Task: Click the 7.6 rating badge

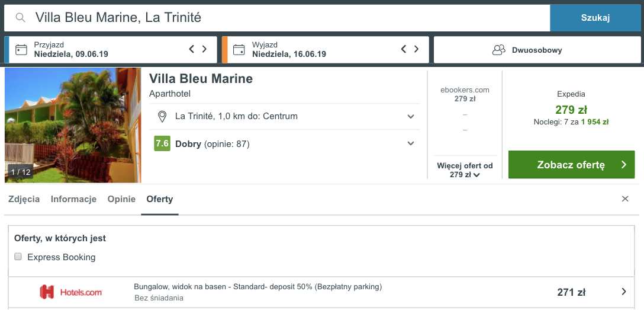Action: pos(162,143)
